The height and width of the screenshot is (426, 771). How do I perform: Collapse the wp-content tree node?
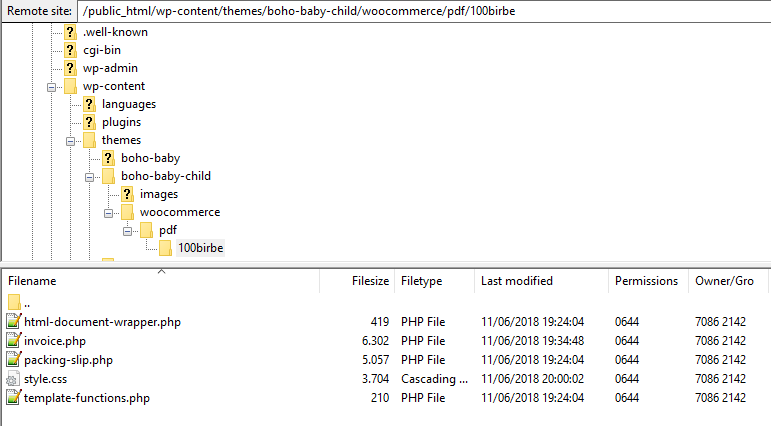point(51,88)
